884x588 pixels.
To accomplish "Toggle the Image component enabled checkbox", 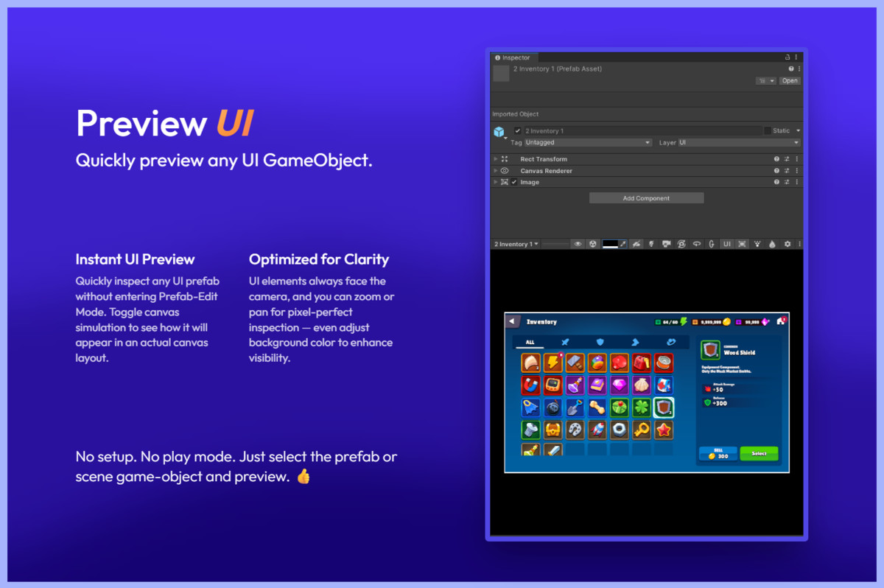I will (x=513, y=182).
